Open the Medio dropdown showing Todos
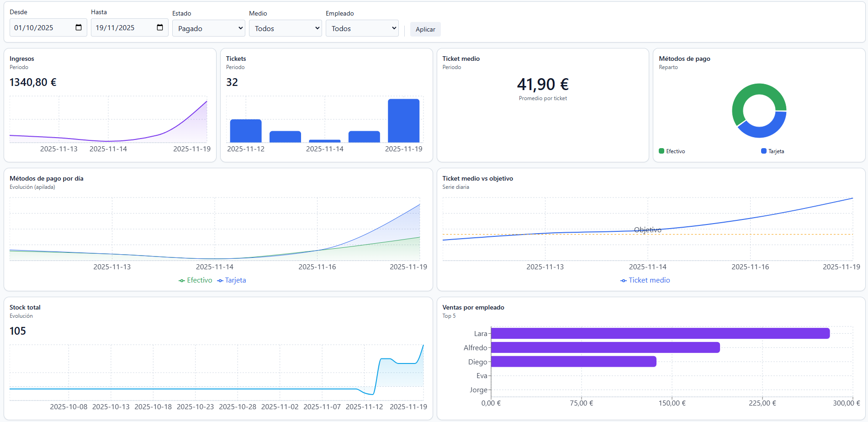Screen dimensions: 868x422 click(285, 28)
